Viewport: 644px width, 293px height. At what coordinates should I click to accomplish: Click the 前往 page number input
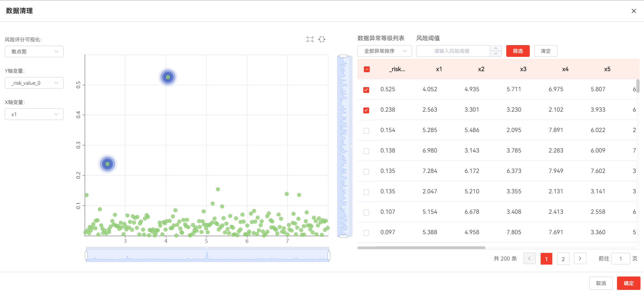tap(620, 259)
